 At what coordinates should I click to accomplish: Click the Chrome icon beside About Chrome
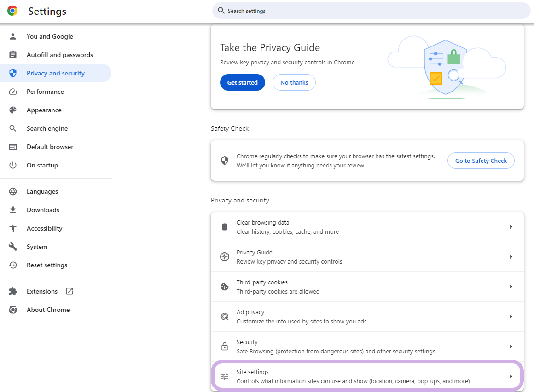[13, 310]
